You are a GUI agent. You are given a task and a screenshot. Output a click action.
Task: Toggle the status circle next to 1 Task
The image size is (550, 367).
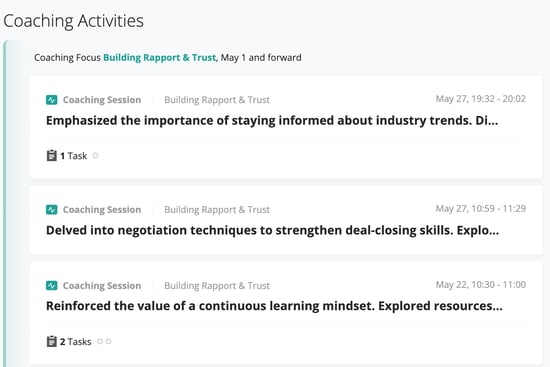point(95,155)
